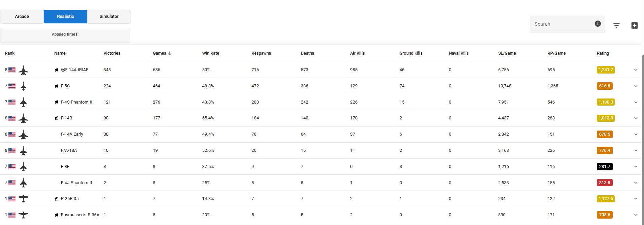Viewport: 644px width, 225px height.
Task: Click the search info icon
Action: pyautogui.click(x=598, y=24)
